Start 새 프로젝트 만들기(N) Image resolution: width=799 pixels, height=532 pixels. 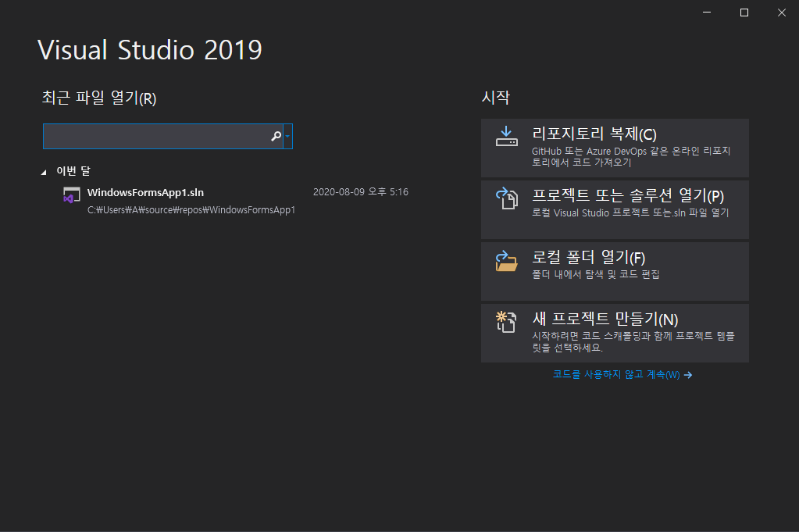615,334
